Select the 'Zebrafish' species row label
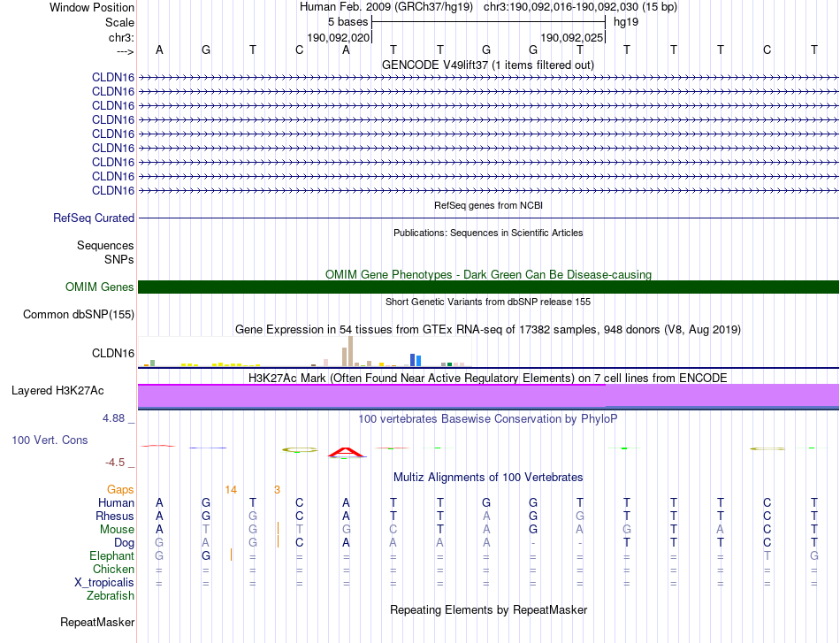Viewport: 840px width, 643px height. coord(111,595)
